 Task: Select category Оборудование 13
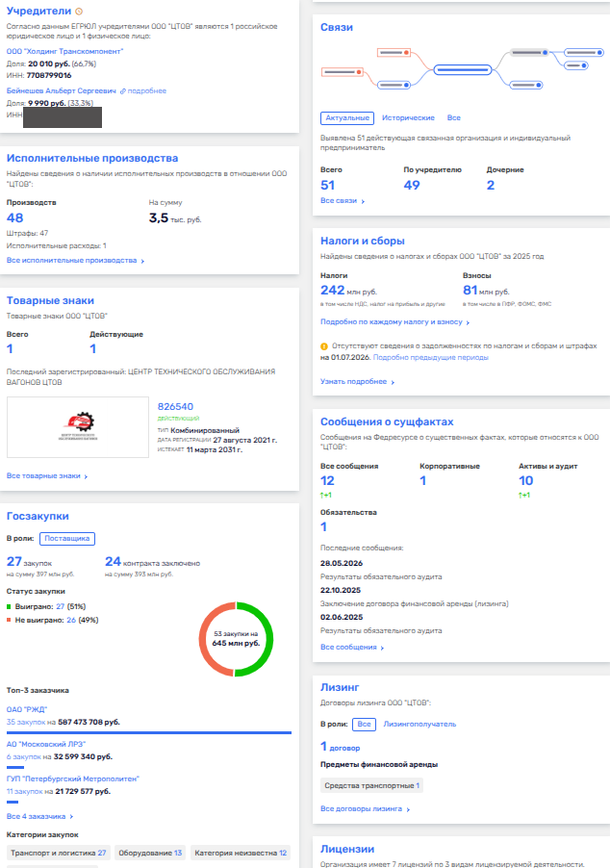pyautogui.click(x=150, y=853)
